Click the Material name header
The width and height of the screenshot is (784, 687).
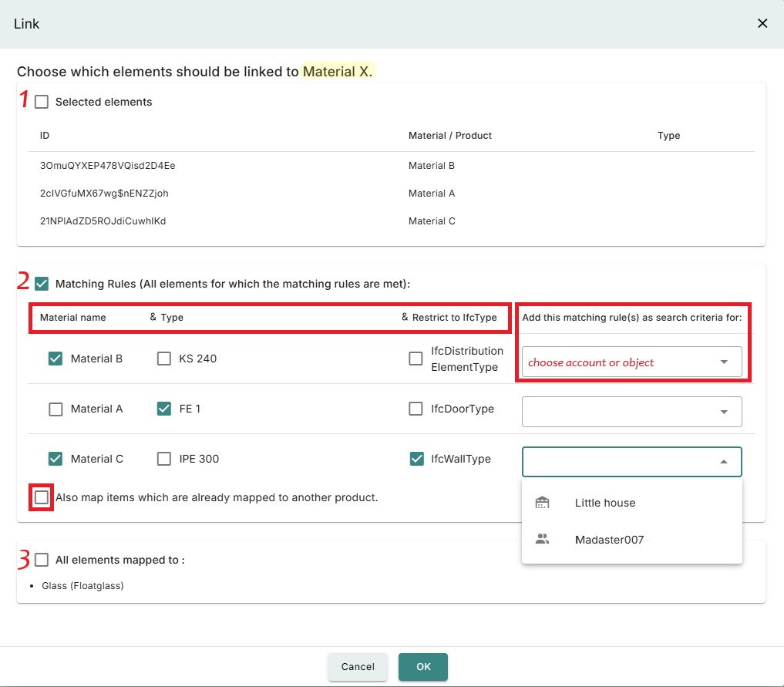coord(73,318)
